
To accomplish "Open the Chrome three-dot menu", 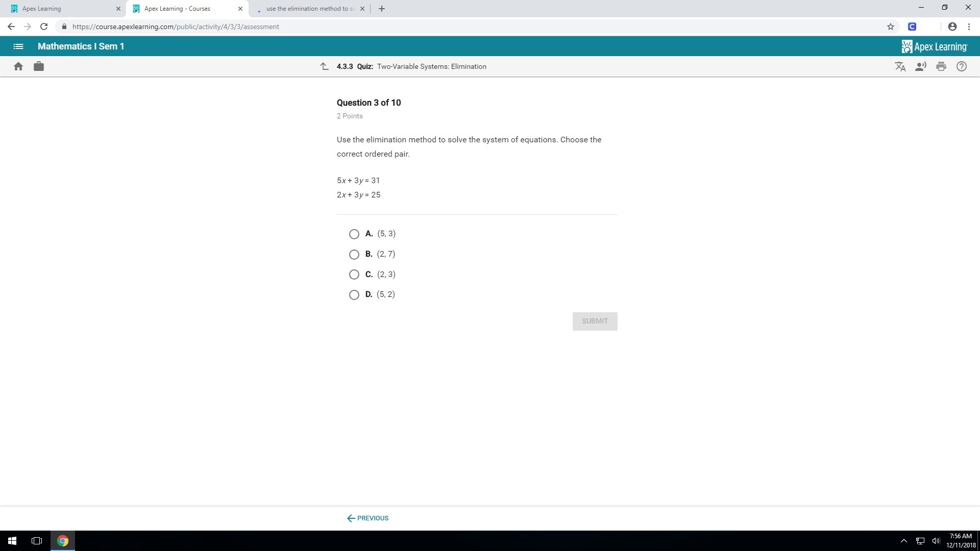I will pyautogui.click(x=969, y=27).
